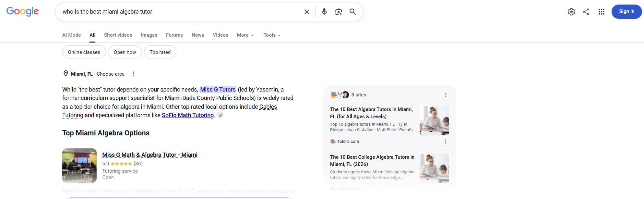
Task: Open Google apps grid icon
Action: click(x=602, y=12)
